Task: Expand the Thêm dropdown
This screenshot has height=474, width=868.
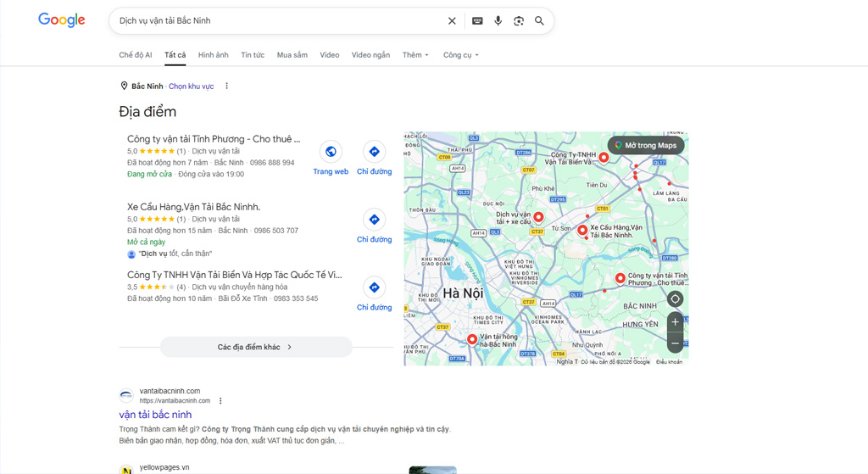Action: point(415,55)
